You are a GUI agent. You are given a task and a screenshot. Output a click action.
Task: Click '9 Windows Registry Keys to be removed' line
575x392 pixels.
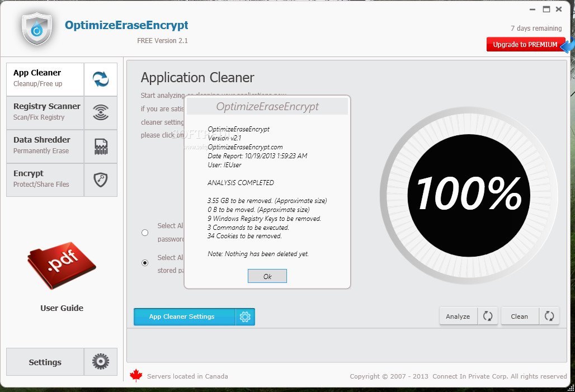point(264,219)
